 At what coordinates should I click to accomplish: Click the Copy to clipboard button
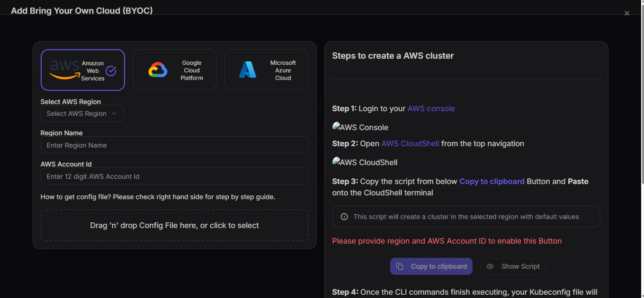(x=431, y=266)
